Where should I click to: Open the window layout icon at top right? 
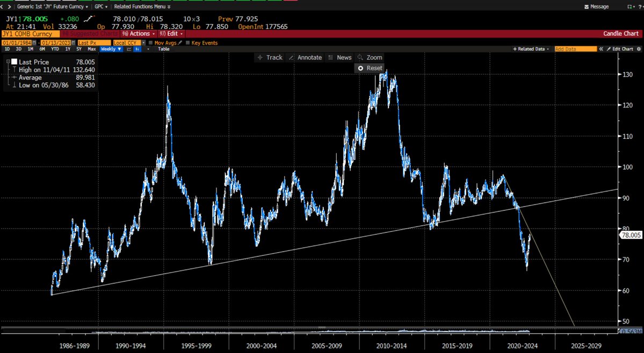point(629,7)
